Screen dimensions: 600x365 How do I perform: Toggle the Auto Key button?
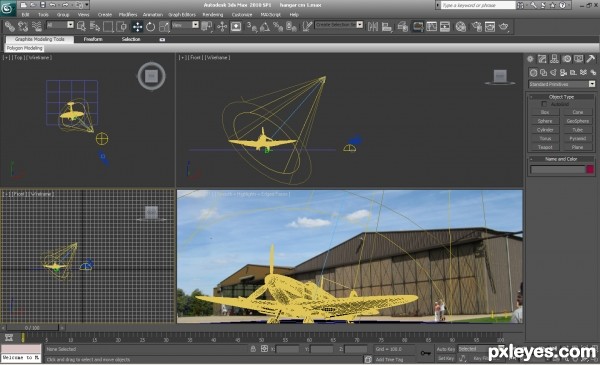[x=446, y=349]
